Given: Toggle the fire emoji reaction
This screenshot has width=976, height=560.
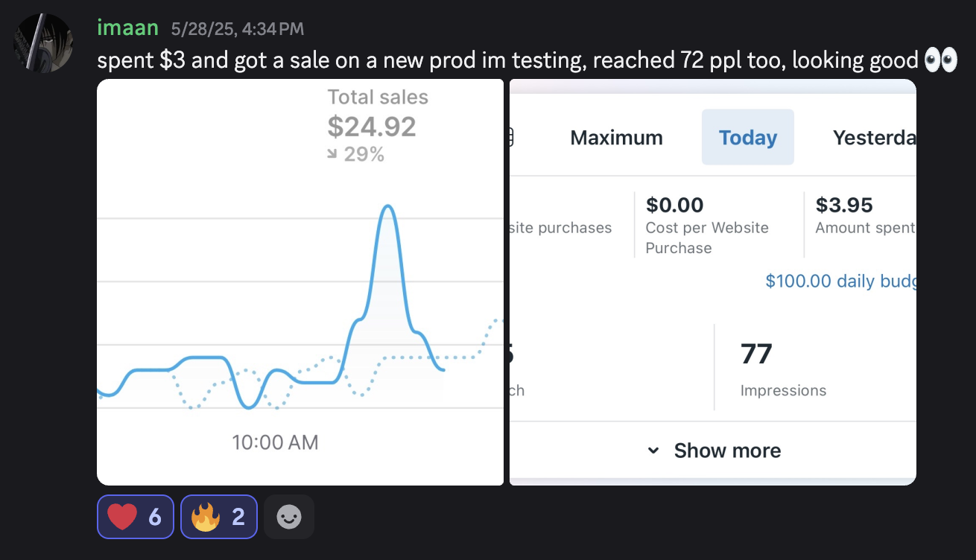Looking at the screenshot, I should (219, 517).
